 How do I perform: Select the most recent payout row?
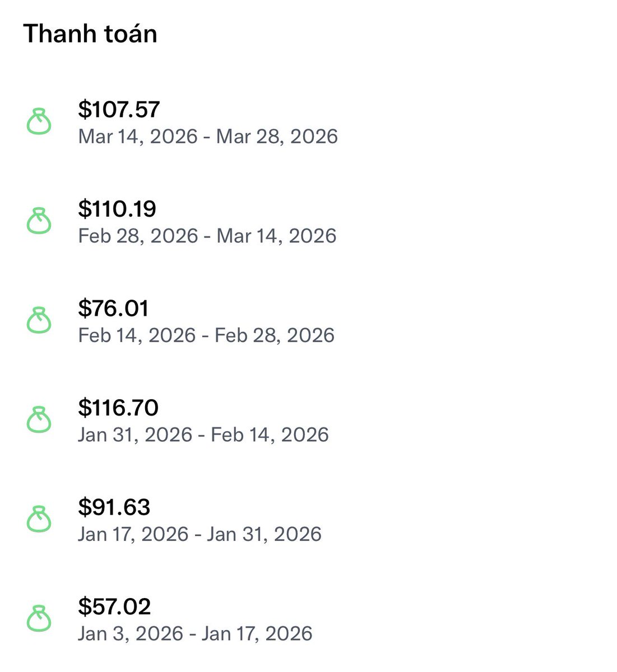pyautogui.click(x=308, y=122)
